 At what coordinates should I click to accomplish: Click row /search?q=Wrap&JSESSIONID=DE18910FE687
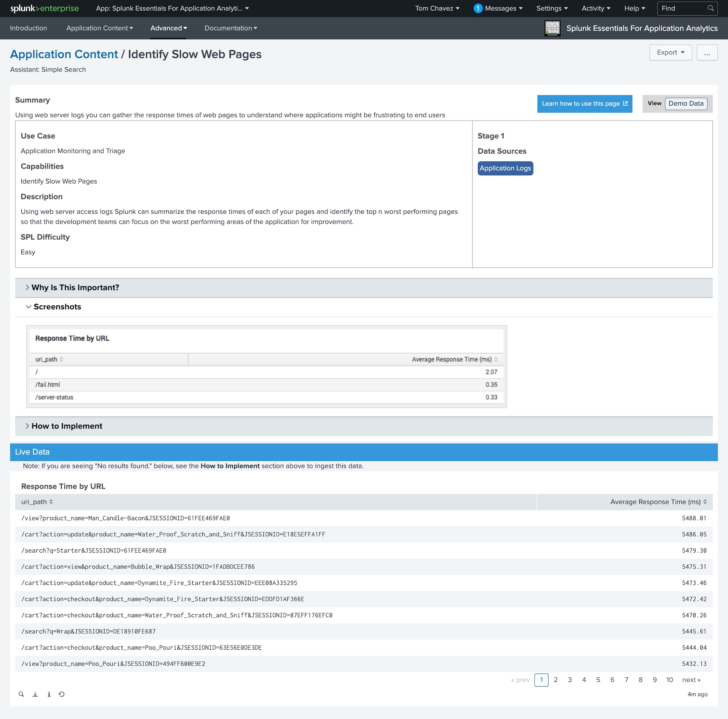pos(364,631)
